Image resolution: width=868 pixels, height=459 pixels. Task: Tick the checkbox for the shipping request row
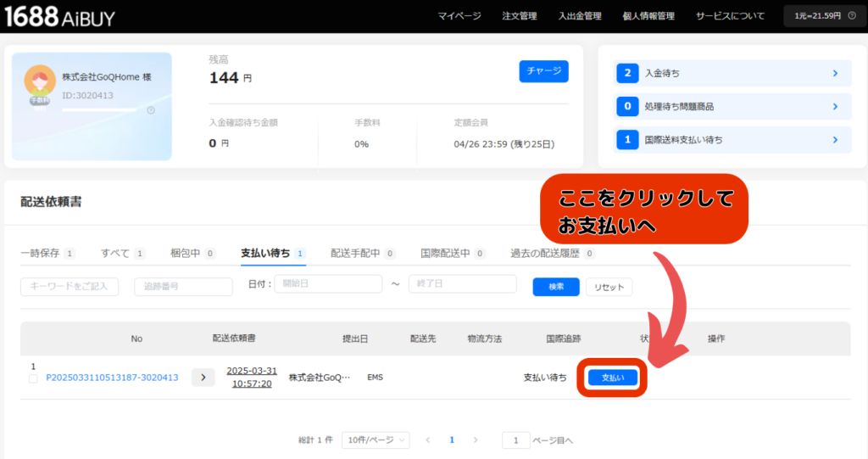pyautogui.click(x=33, y=378)
